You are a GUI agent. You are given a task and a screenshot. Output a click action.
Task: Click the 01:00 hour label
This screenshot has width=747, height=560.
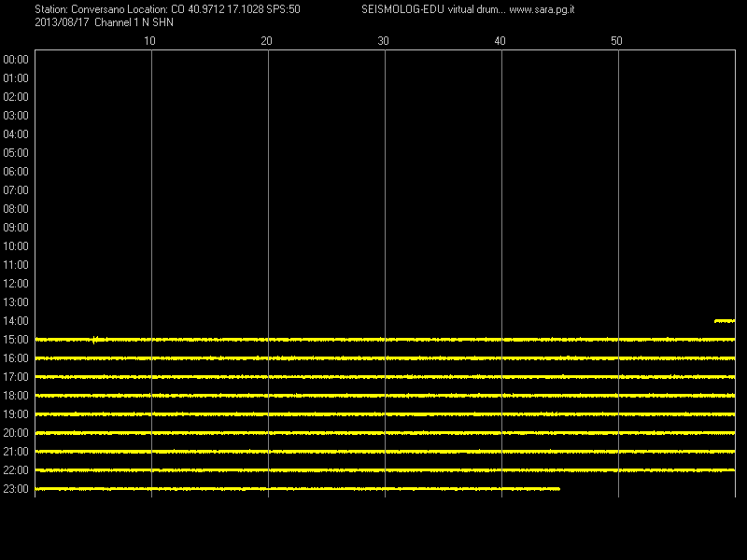16,78
